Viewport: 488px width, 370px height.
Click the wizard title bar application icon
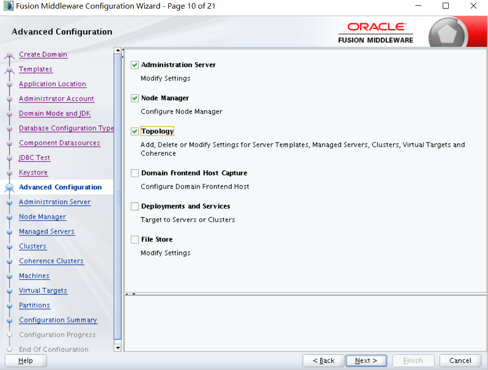coord(8,6)
